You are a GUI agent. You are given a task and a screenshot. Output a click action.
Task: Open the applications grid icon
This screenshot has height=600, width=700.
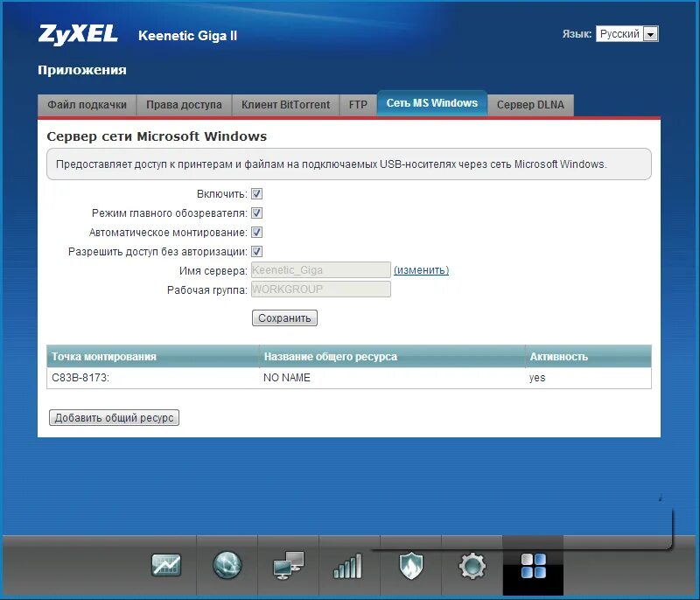[x=533, y=566]
